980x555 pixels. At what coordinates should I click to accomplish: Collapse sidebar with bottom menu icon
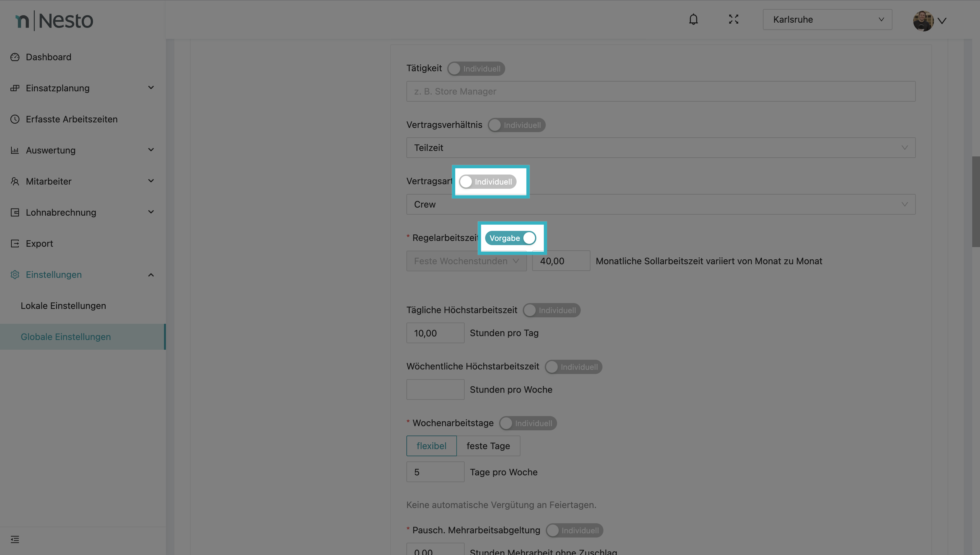[x=15, y=539]
